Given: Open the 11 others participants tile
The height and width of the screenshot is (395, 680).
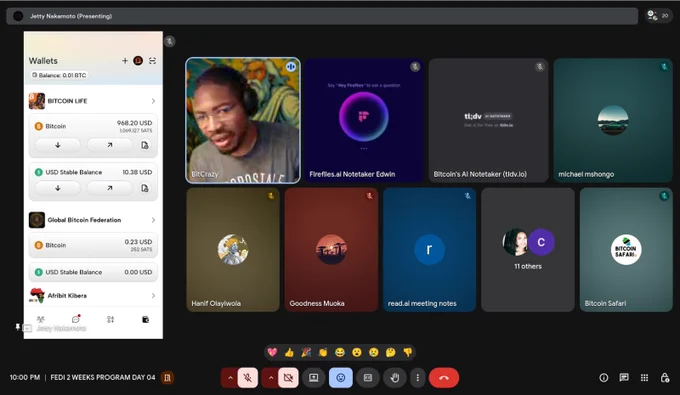Looking at the screenshot, I should [x=528, y=250].
